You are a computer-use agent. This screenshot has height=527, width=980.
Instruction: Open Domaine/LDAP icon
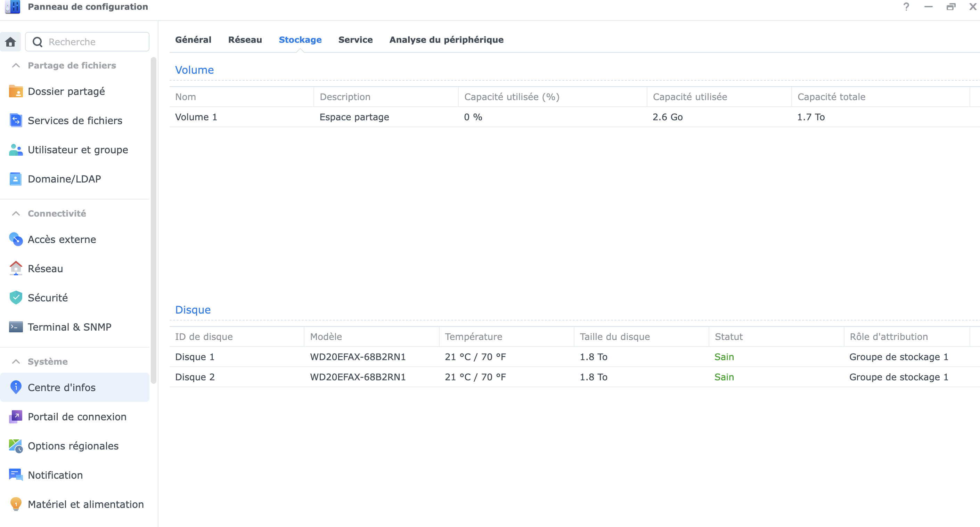coord(16,179)
